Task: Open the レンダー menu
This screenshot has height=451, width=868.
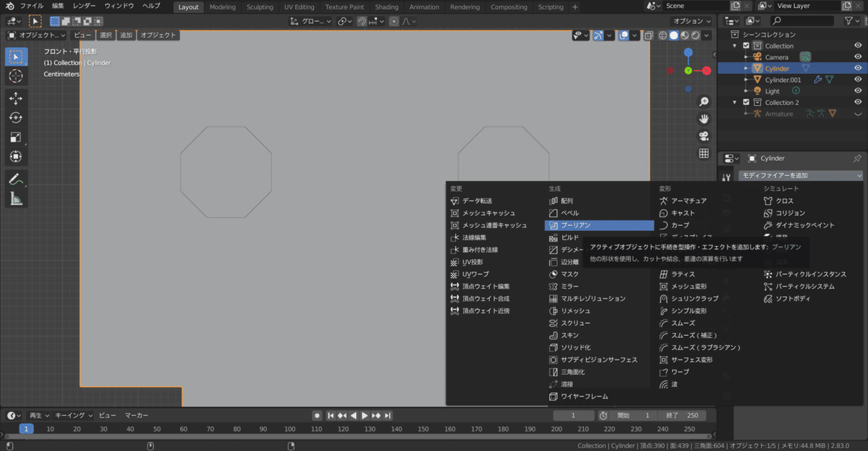Action: point(84,6)
